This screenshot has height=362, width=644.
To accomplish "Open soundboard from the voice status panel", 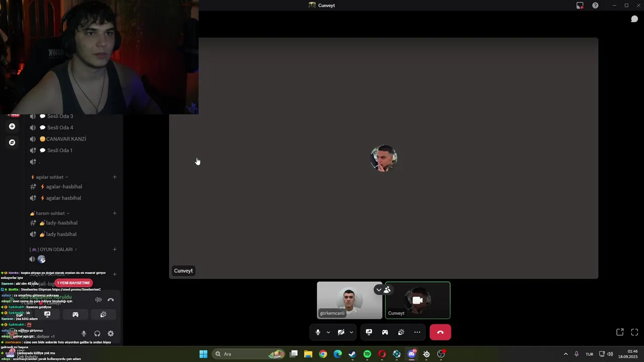I will coord(103,314).
